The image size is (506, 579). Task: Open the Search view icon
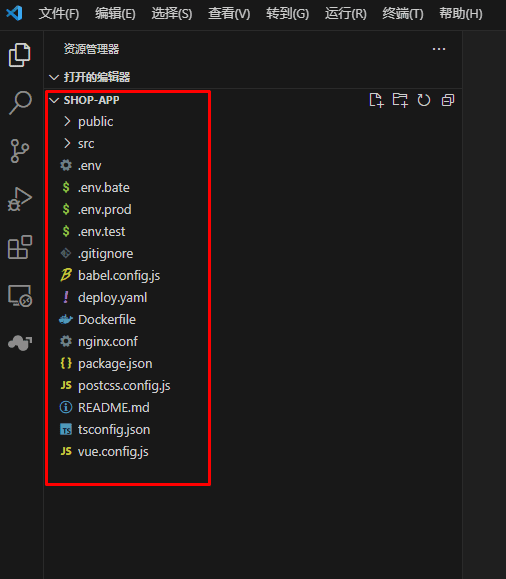point(20,103)
